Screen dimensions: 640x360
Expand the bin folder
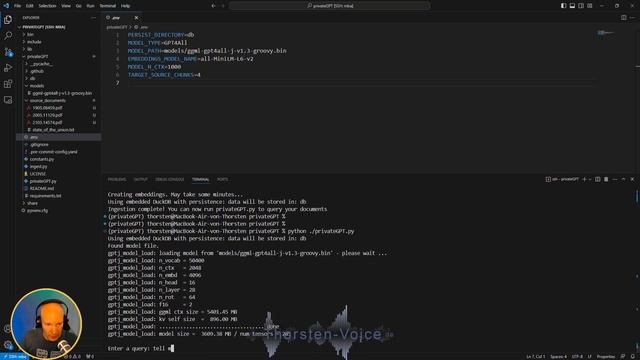pos(30,34)
